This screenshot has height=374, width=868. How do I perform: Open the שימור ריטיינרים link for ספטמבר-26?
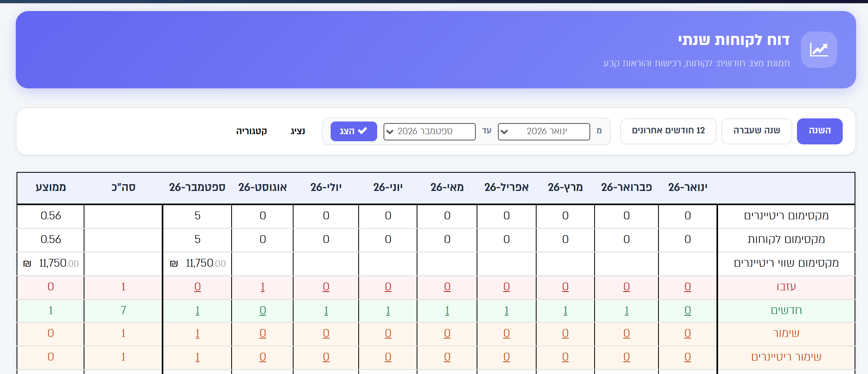pos(197,357)
